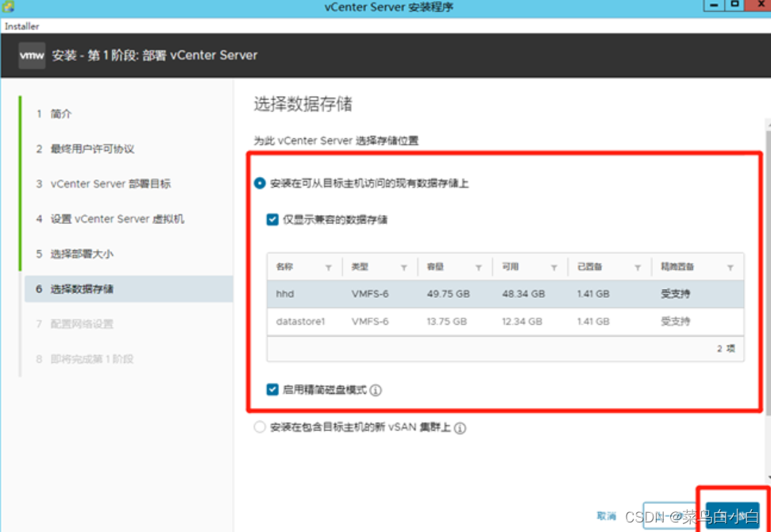Click VMFS-6 type in datastore1 row

click(370, 322)
